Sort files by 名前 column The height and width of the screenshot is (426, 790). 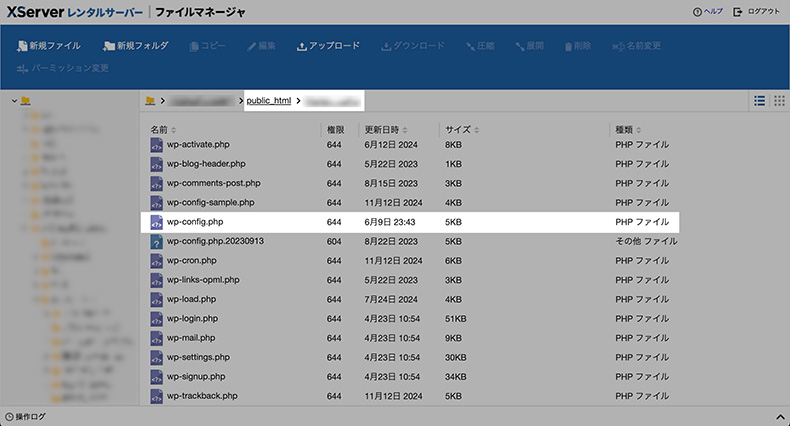(x=163, y=130)
